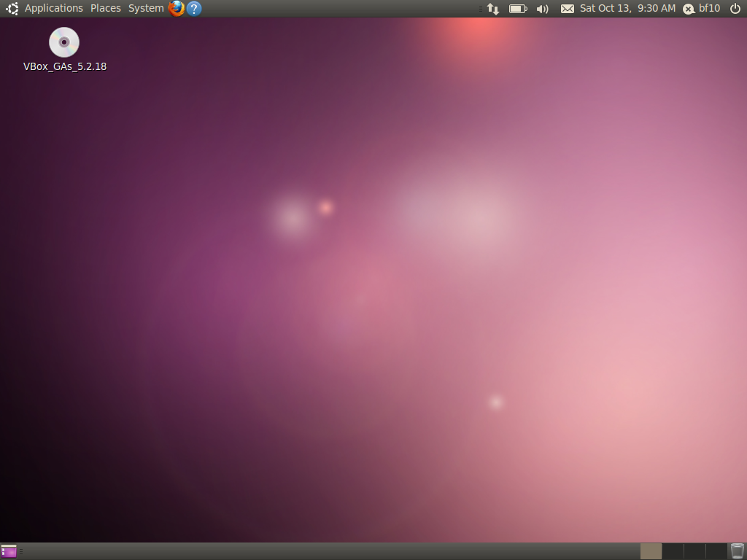Click the date and time clock
Image resolution: width=747 pixels, height=560 pixels.
pos(627,9)
